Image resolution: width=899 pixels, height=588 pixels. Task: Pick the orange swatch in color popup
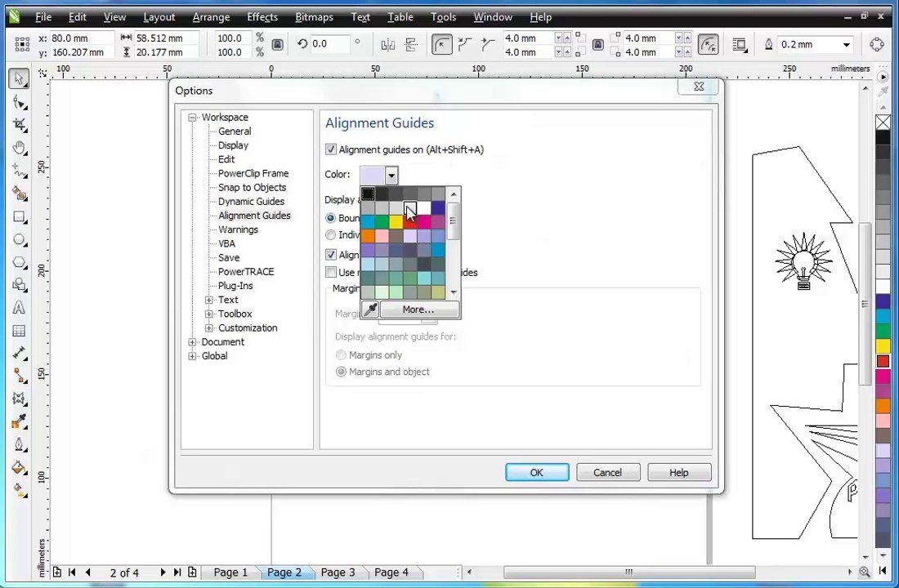pyautogui.click(x=368, y=235)
